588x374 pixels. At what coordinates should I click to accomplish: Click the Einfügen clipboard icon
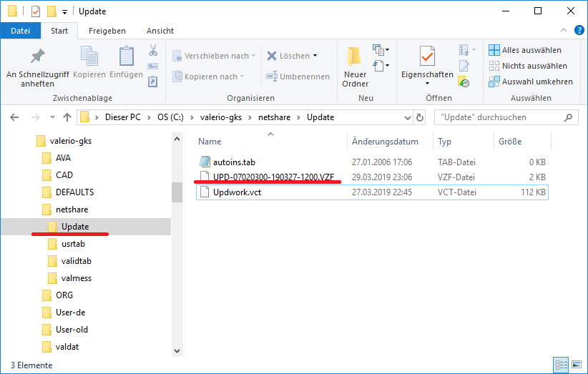(x=126, y=56)
